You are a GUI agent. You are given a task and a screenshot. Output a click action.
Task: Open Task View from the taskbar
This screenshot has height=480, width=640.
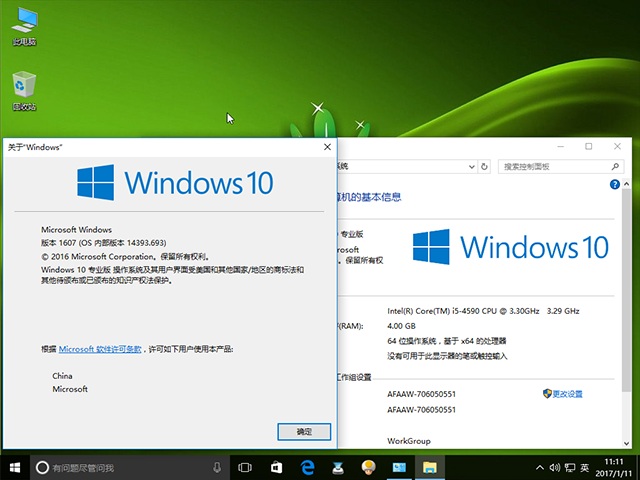pos(245,467)
